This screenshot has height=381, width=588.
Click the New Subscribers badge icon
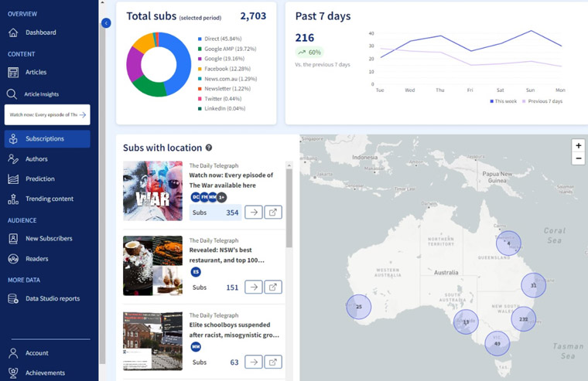pyautogui.click(x=13, y=239)
